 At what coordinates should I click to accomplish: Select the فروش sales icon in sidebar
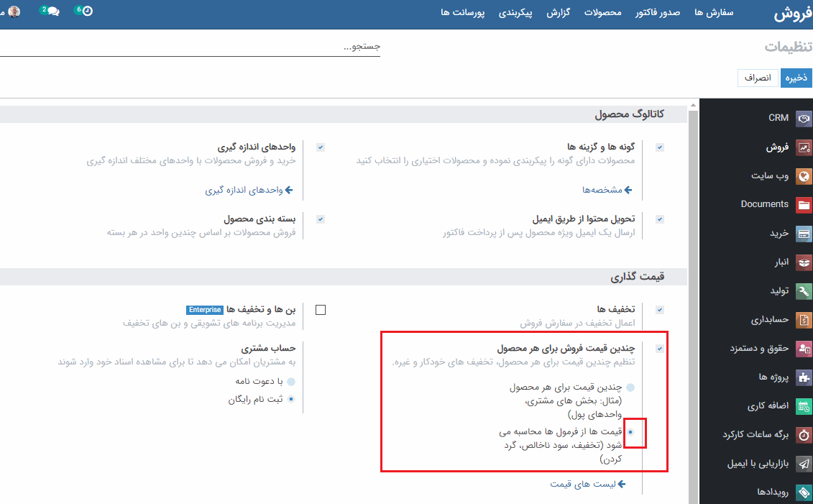pos(804,148)
